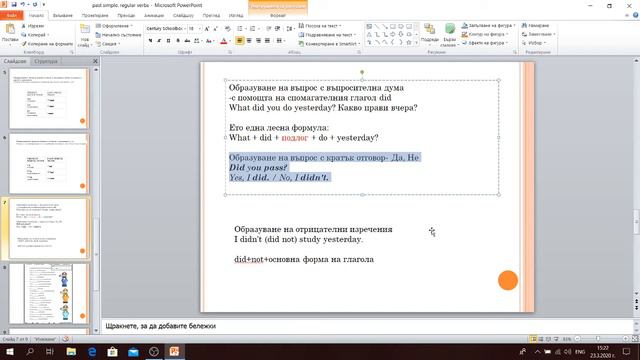Increase list indent level
640x360 pixels.
(278, 29)
